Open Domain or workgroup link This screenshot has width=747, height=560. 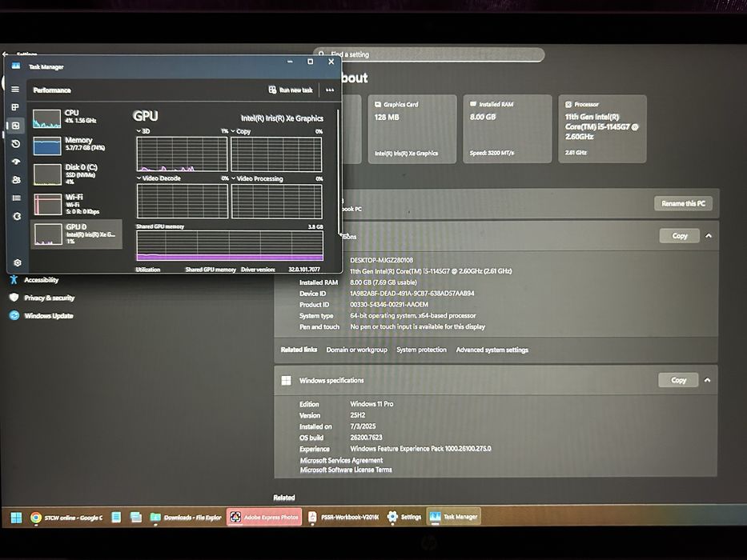(x=357, y=350)
